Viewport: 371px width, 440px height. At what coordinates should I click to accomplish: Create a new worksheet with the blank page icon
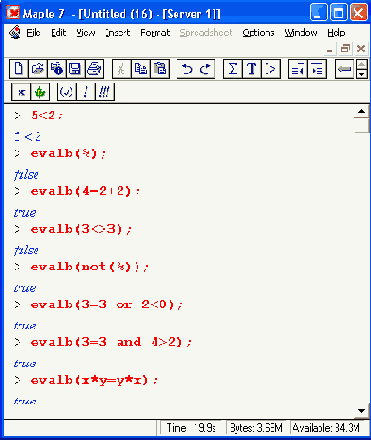click(18, 69)
